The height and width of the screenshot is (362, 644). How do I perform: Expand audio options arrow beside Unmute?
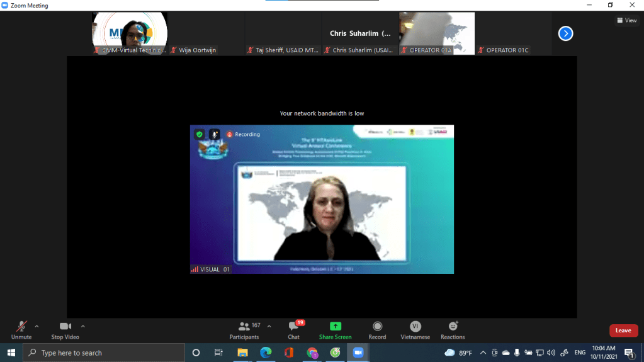click(x=37, y=326)
